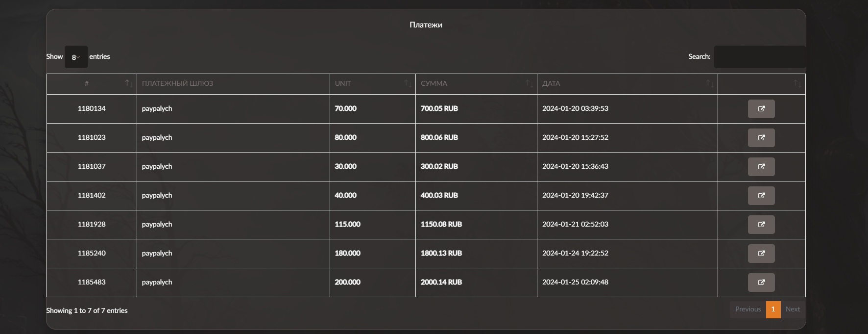Viewport: 868px width, 334px height.
Task: Open external link for payment 1185483
Action: tap(761, 283)
